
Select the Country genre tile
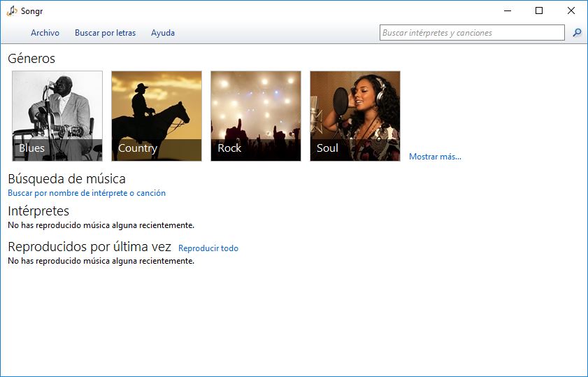[x=157, y=116]
